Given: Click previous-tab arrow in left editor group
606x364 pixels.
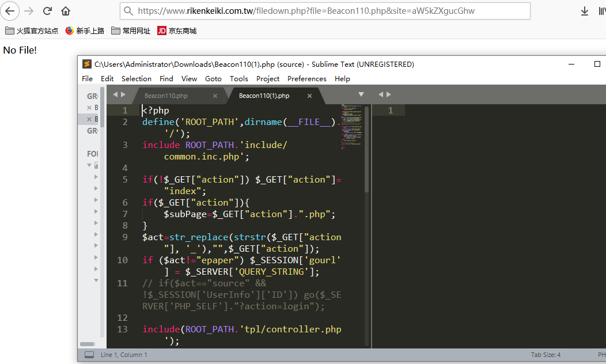Looking at the screenshot, I should point(115,94).
